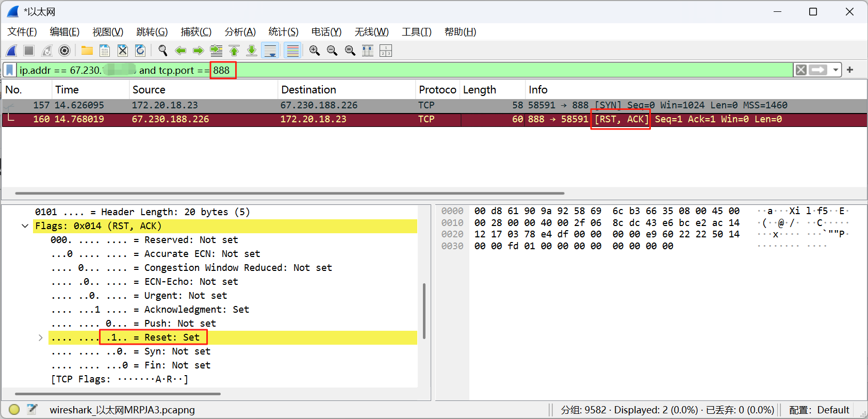Click the open capture file folder icon
Viewport: 868px width, 419px height.
[87, 51]
